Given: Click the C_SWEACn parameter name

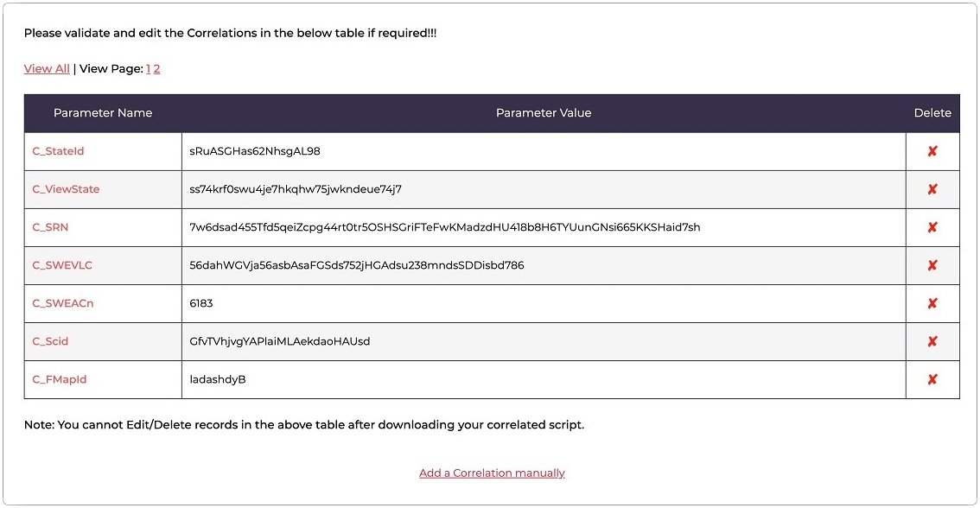Looking at the screenshot, I should coord(62,303).
